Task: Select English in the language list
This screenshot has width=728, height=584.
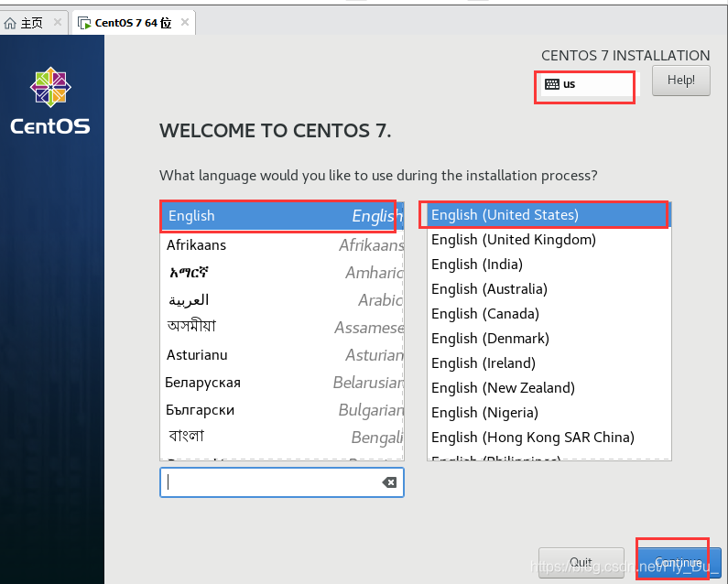Action: pos(282,216)
